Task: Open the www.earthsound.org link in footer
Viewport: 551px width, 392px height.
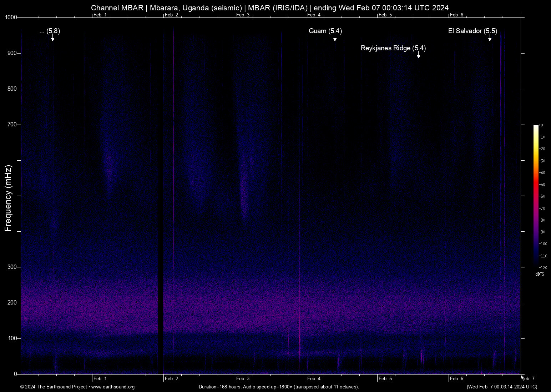Action: click(113, 387)
